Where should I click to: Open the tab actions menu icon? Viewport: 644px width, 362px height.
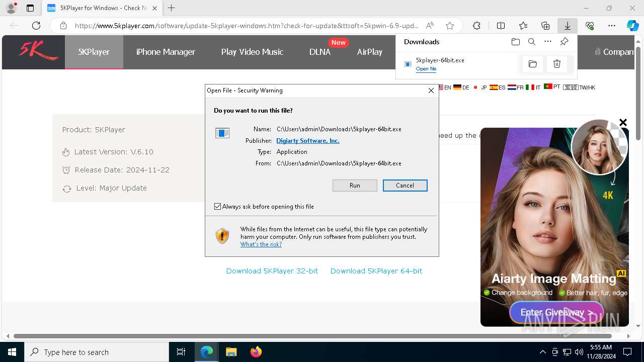click(x=30, y=8)
